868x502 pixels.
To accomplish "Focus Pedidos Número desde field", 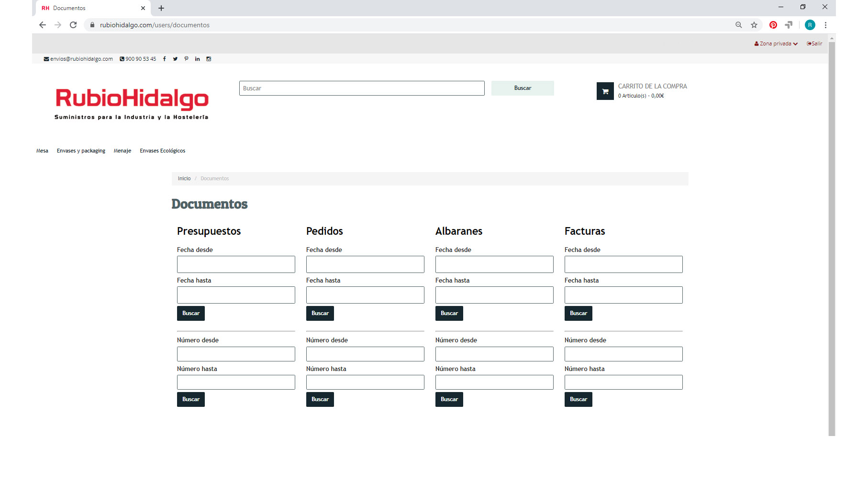I will pos(365,354).
